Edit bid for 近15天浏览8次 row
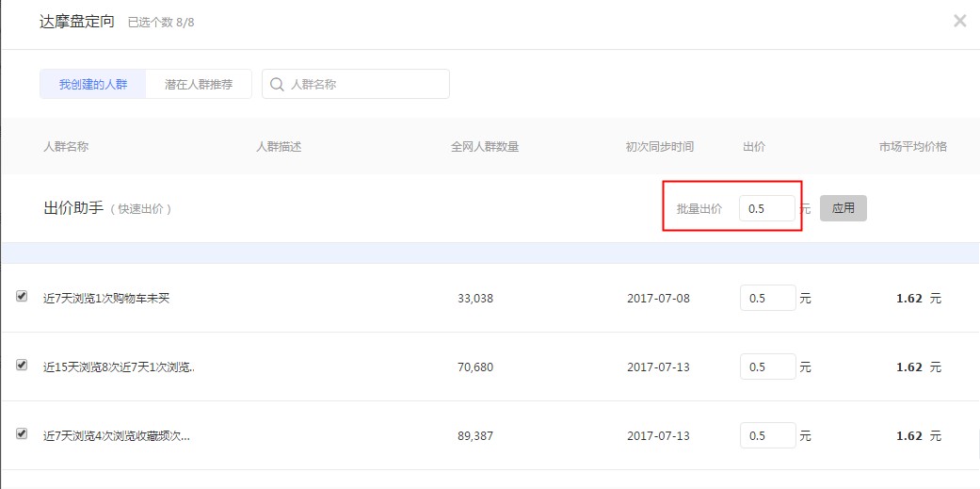Image resolution: width=980 pixels, height=489 pixels. click(x=768, y=367)
